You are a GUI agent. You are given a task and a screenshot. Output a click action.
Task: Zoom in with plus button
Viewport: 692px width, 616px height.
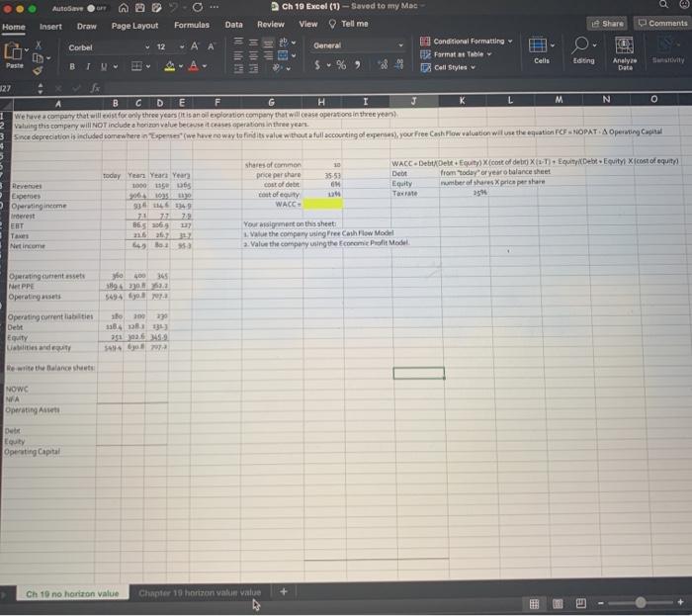[x=680, y=602]
